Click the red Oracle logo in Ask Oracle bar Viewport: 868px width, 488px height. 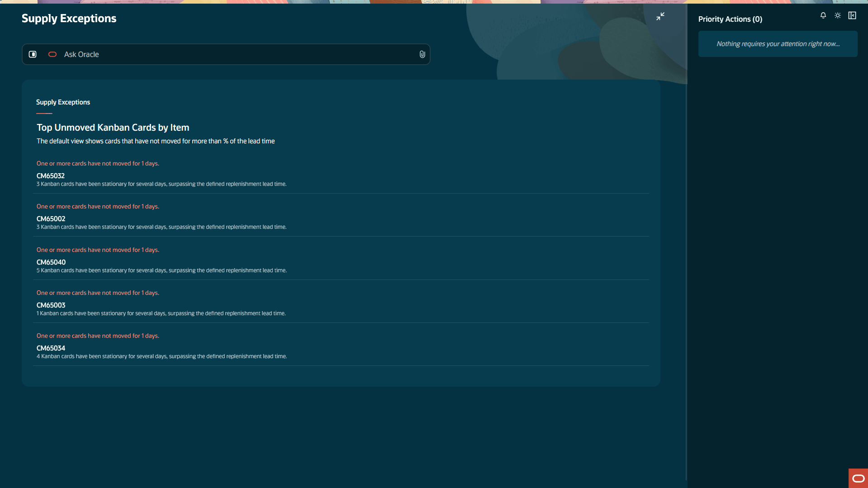coord(52,54)
